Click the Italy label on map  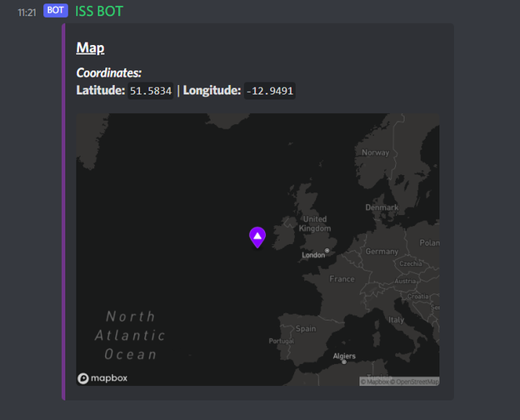[397, 320]
